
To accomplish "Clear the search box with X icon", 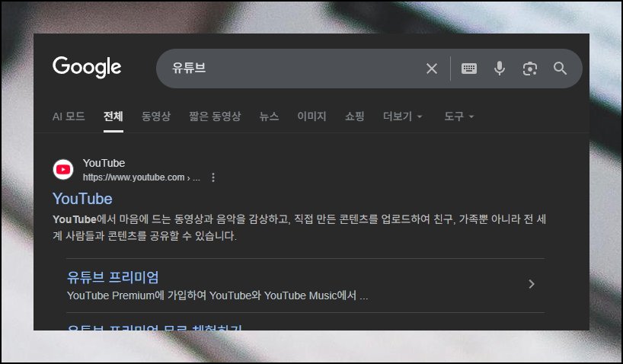I will (432, 69).
